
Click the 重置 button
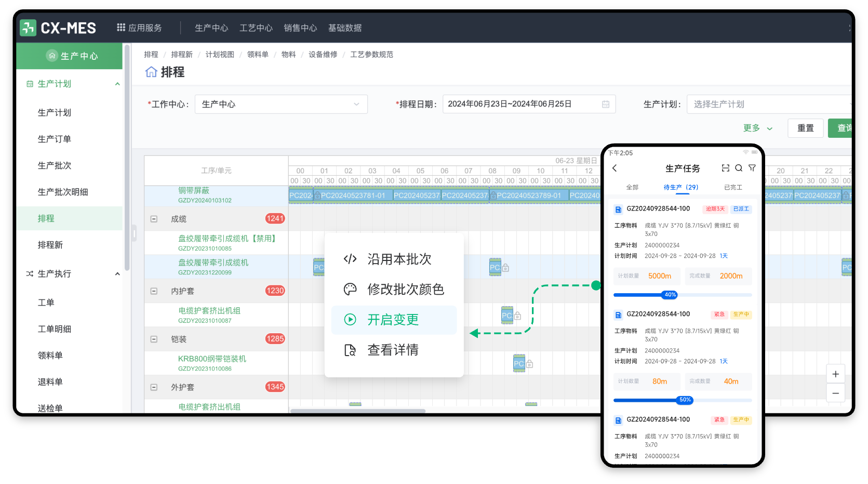pyautogui.click(x=806, y=128)
